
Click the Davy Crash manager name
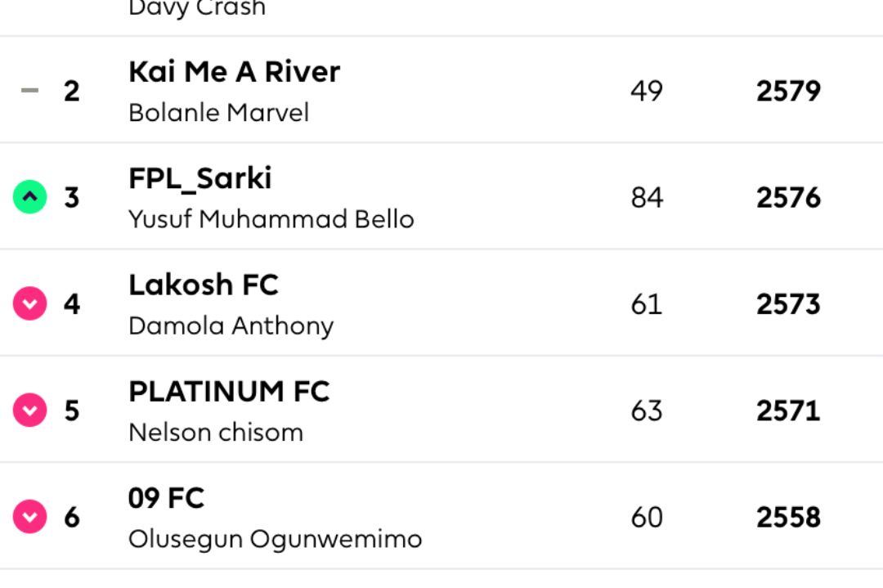coord(196,9)
